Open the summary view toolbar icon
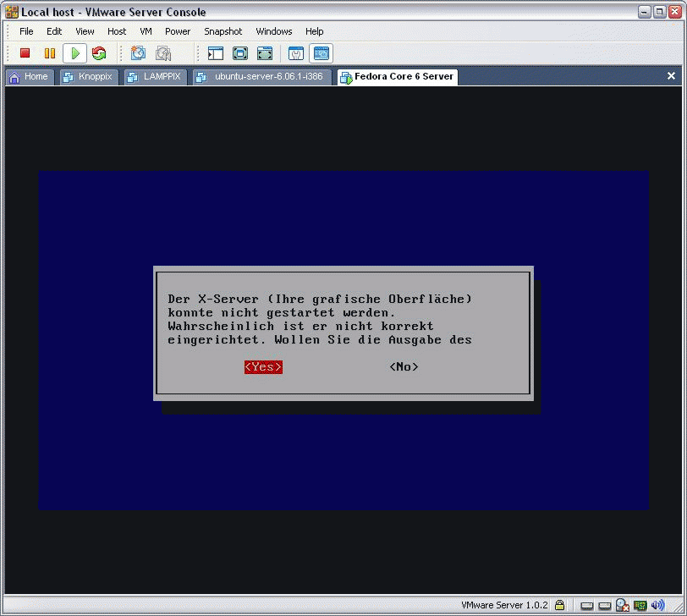 (296, 53)
